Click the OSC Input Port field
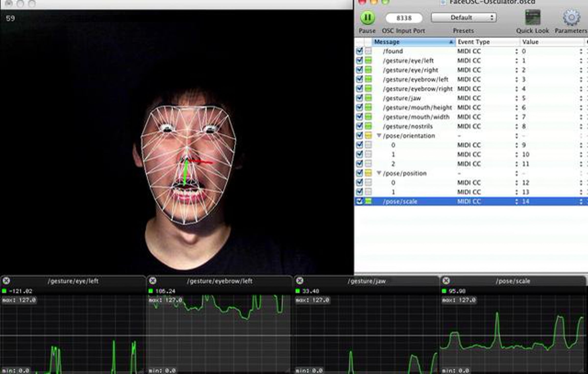 [404, 18]
